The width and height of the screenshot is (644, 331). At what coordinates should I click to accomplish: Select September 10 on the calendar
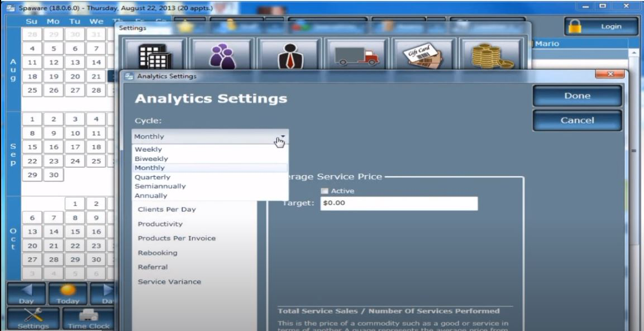pos(75,133)
